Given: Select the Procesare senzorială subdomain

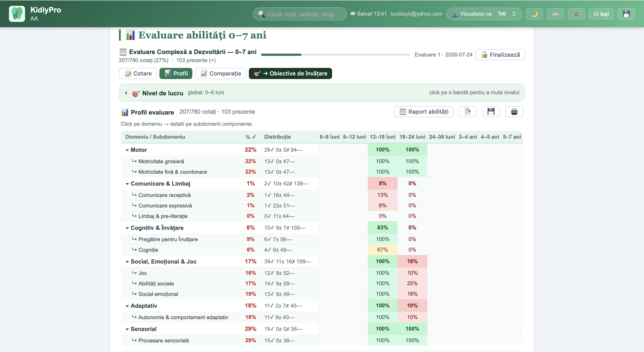Looking at the screenshot, I should coord(322,340).
